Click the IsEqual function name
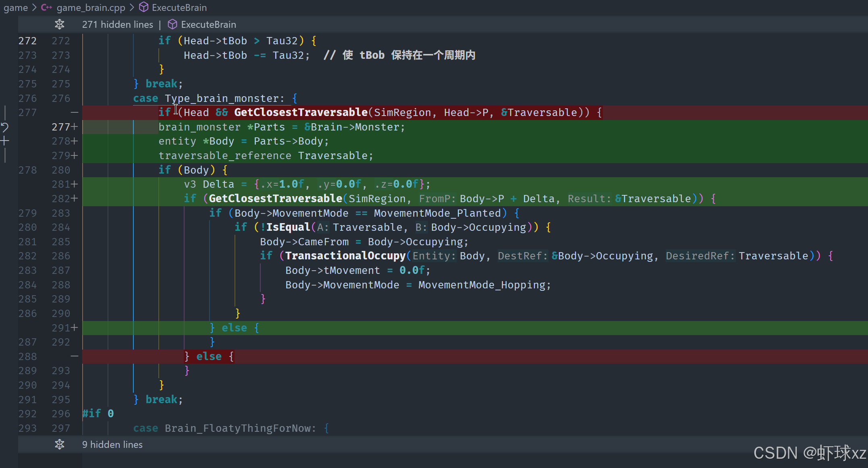Screen dimensions: 868x468 tap(288, 227)
